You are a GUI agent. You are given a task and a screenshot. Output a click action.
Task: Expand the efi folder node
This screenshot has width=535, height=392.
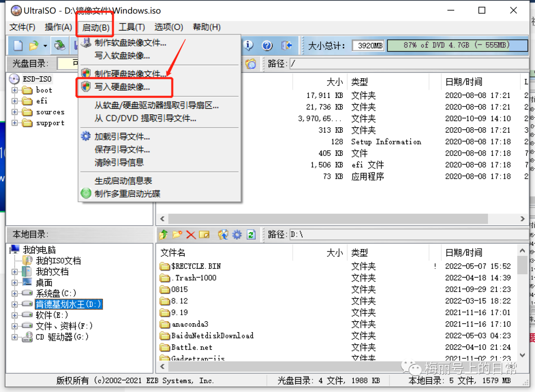pyautogui.click(x=15, y=101)
